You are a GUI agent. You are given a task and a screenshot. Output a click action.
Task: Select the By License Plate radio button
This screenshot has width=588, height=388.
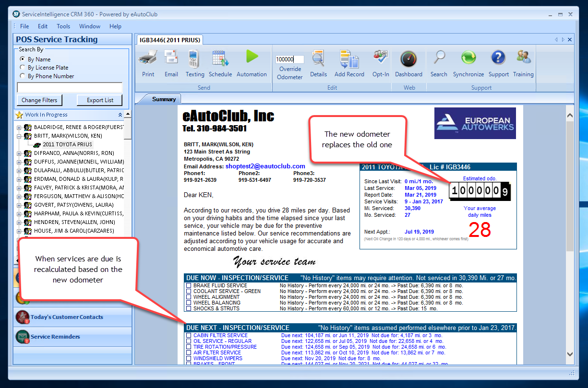23,68
